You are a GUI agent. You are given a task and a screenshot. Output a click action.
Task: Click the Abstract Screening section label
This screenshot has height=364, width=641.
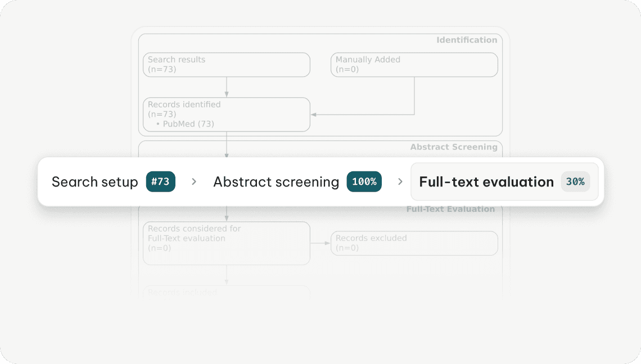pyautogui.click(x=454, y=147)
